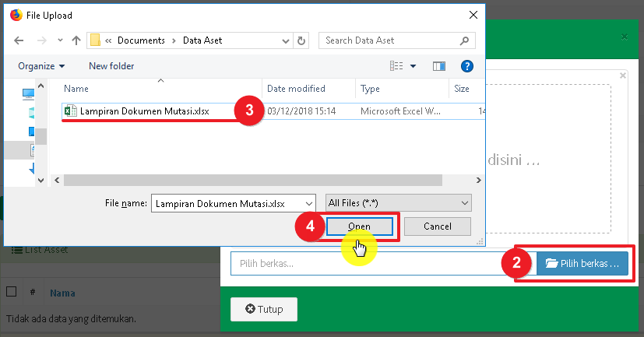Image resolution: width=644 pixels, height=337 pixels.
Task: Click the change view layout icon
Action: click(398, 66)
